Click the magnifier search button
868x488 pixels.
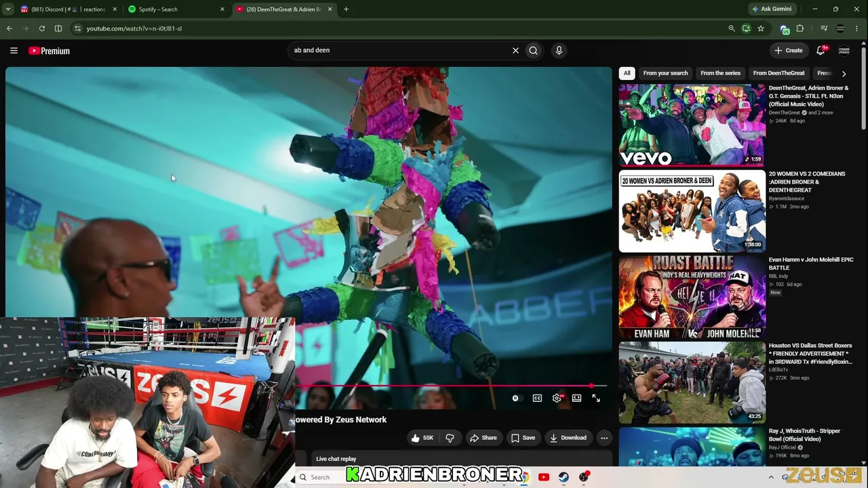[x=534, y=50]
